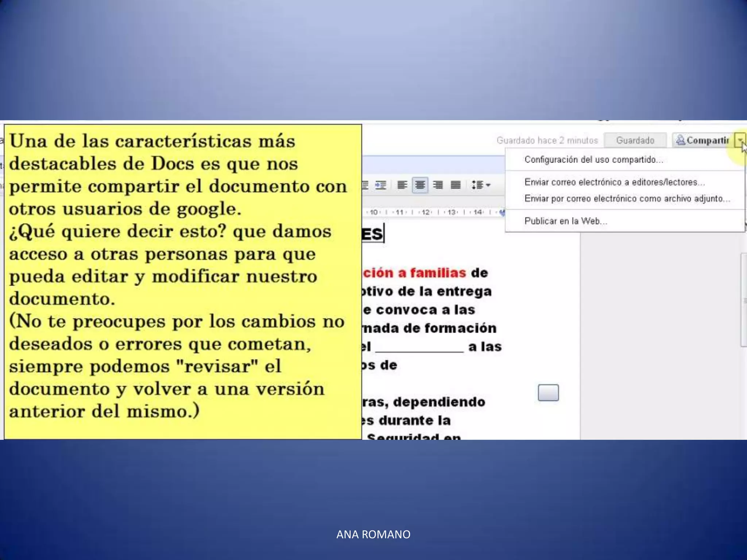Click the ruler right margin marker
The width and height of the screenshot is (747, 560).
(x=502, y=213)
